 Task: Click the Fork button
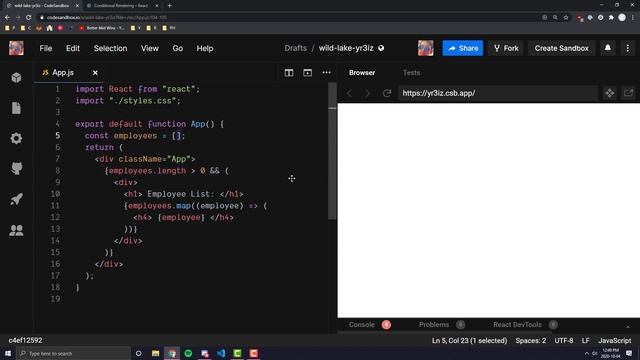tap(506, 48)
